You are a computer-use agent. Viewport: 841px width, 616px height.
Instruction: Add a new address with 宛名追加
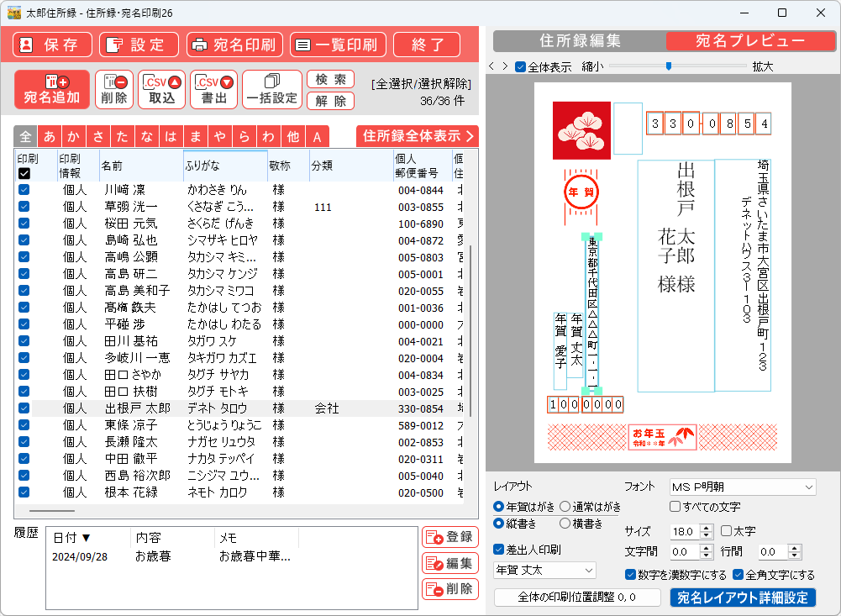pos(52,89)
